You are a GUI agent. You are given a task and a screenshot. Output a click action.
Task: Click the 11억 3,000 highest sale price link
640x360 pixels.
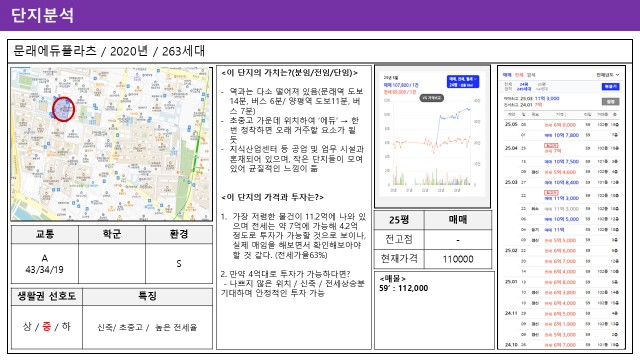(547, 98)
